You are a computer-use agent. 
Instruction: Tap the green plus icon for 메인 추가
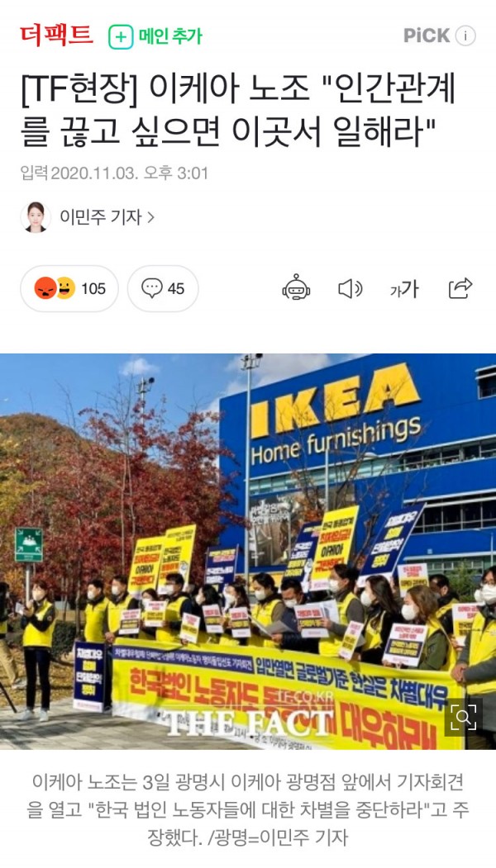[x=121, y=36]
